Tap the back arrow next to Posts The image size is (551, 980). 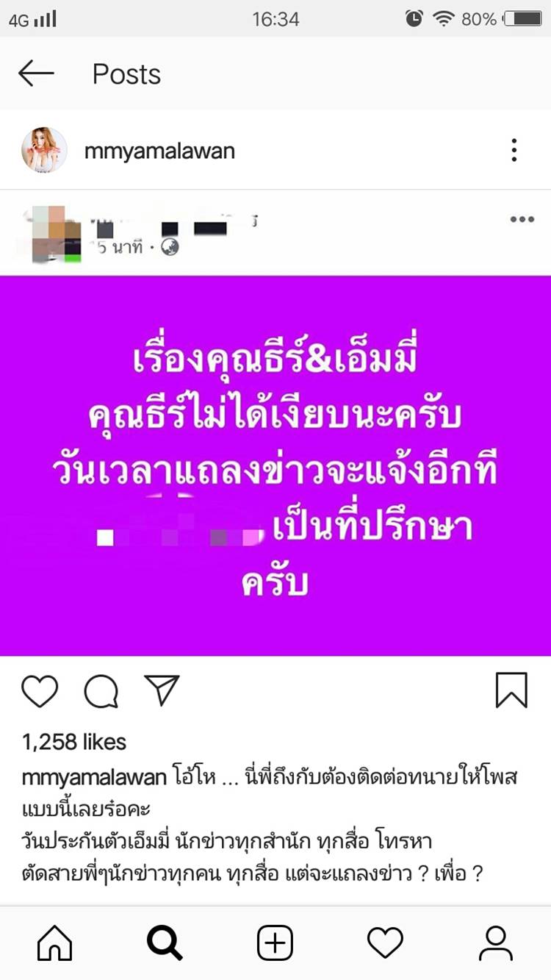pos(36,74)
